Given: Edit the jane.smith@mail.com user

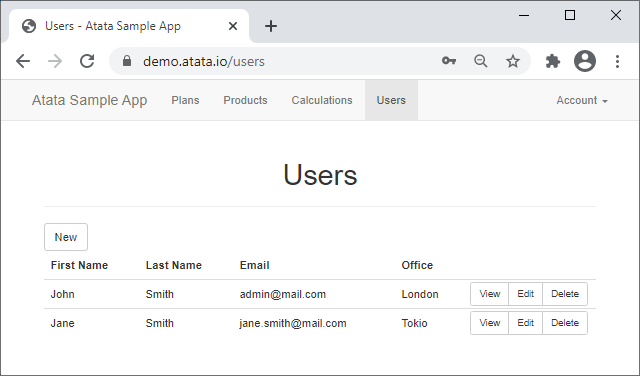Looking at the screenshot, I should tap(525, 323).
